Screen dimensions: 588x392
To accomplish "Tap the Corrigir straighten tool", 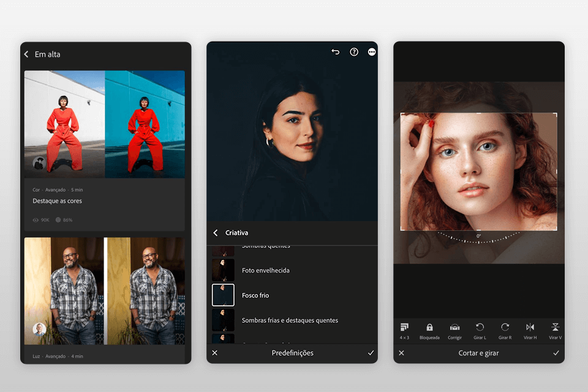I will 454,331.
